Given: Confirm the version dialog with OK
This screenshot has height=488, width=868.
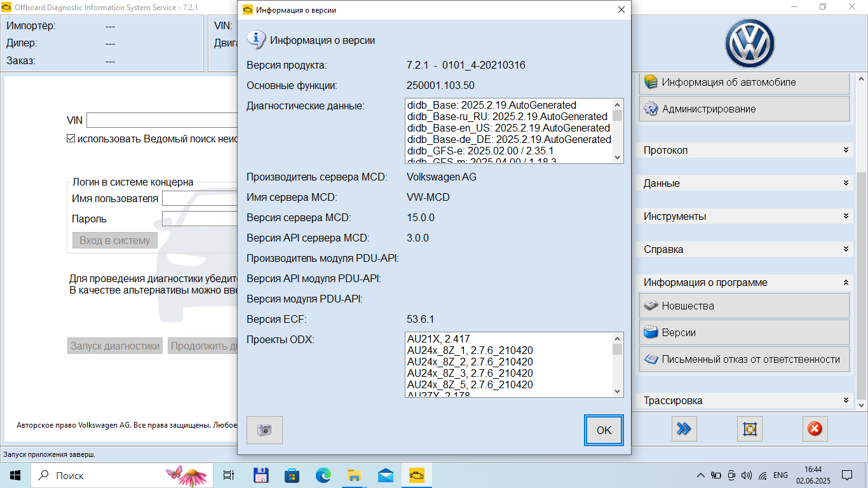Looking at the screenshot, I should [x=604, y=430].
